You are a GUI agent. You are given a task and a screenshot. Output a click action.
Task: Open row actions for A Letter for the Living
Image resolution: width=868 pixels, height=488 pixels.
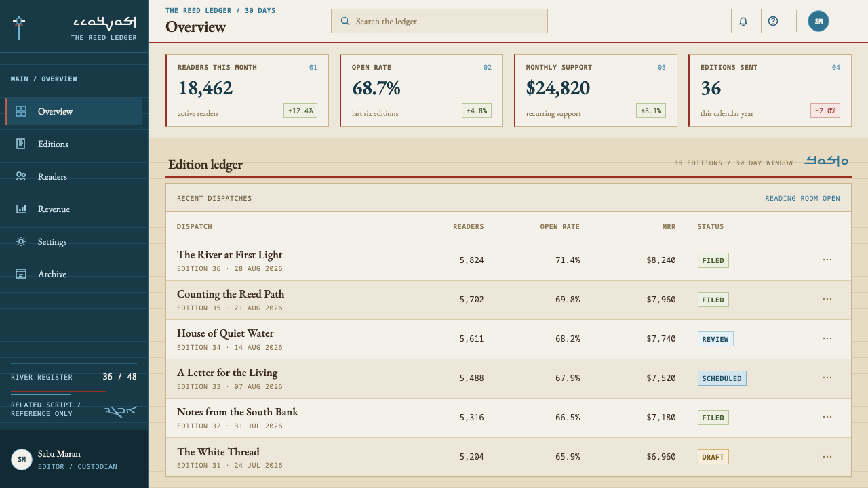[827, 378]
